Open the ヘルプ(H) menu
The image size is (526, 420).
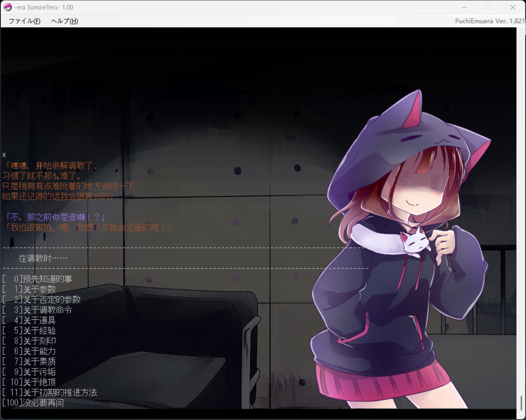(64, 21)
